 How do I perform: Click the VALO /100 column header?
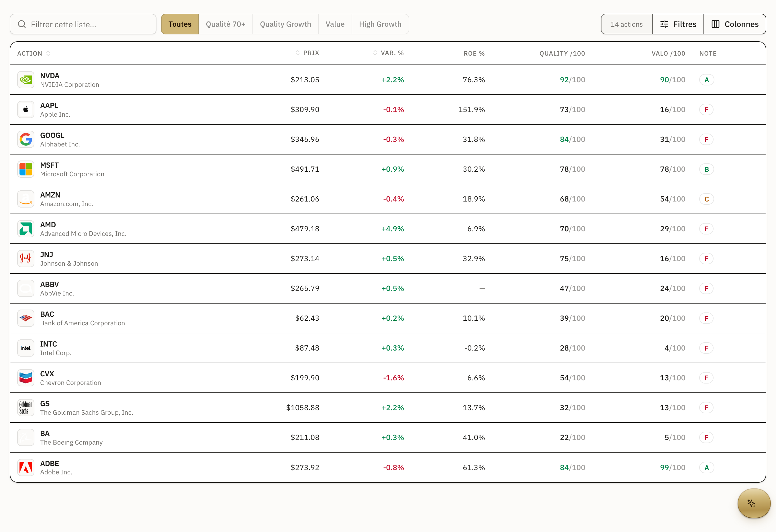[x=669, y=53]
